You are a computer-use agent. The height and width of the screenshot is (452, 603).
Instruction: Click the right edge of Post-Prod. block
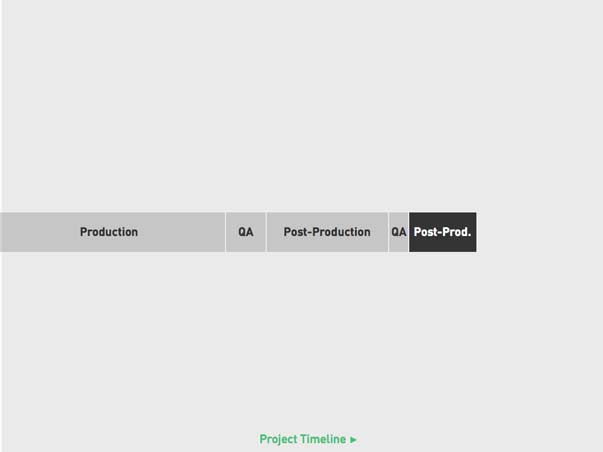point(475,232)
